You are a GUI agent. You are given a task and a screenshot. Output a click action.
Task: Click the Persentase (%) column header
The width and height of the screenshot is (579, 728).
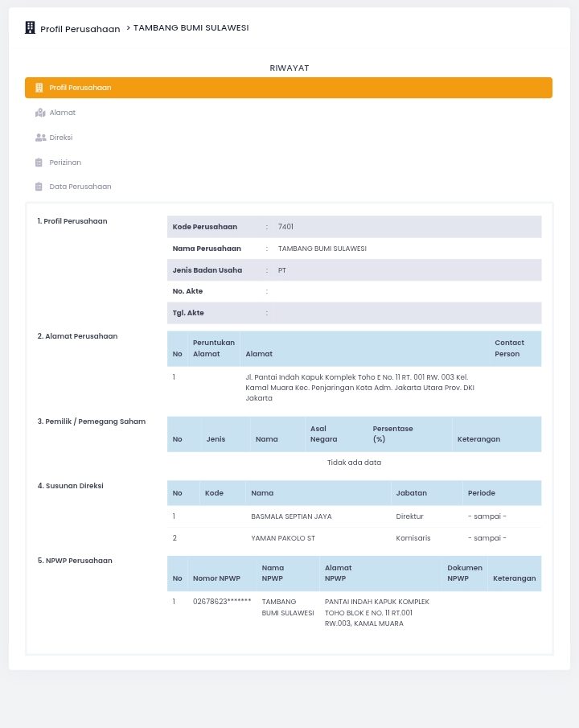[392, 434]
